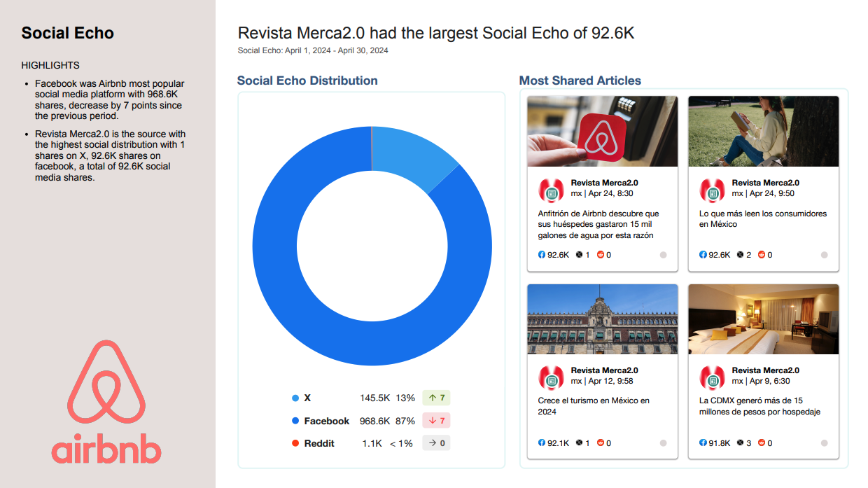The width and height of the screenshot is (868, 488).
Task: Click Facebook share icon on Anfitrión de Airbnb article
Action: click(542, 255)
